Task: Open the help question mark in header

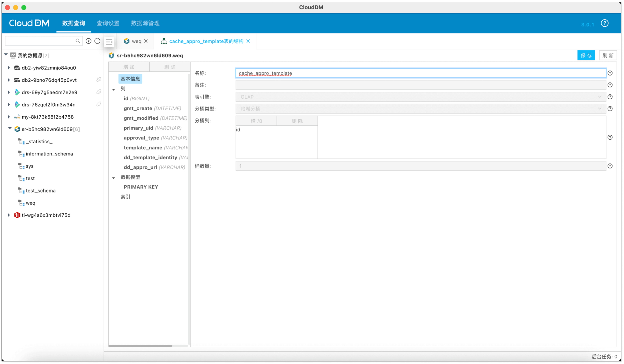Action: [605, 23]
